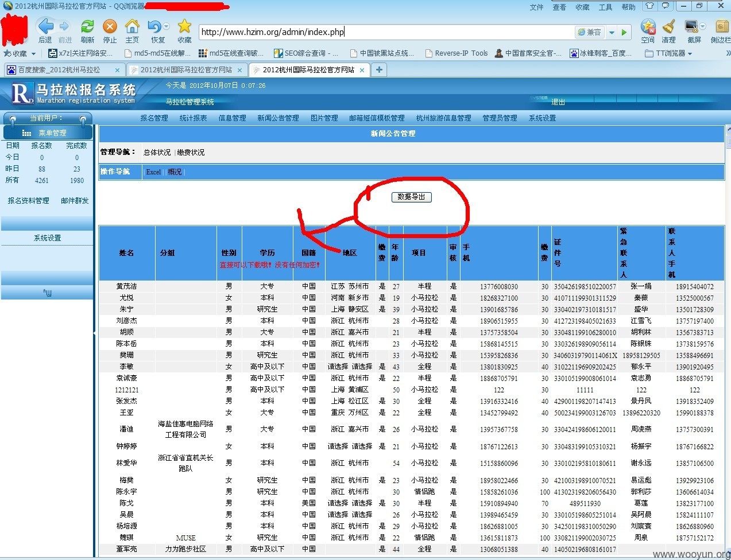The image size is (731, 560).
Task: Switch to the middle 2012杭州国际马拉松官方网站 tab
Action: [186, 70]
